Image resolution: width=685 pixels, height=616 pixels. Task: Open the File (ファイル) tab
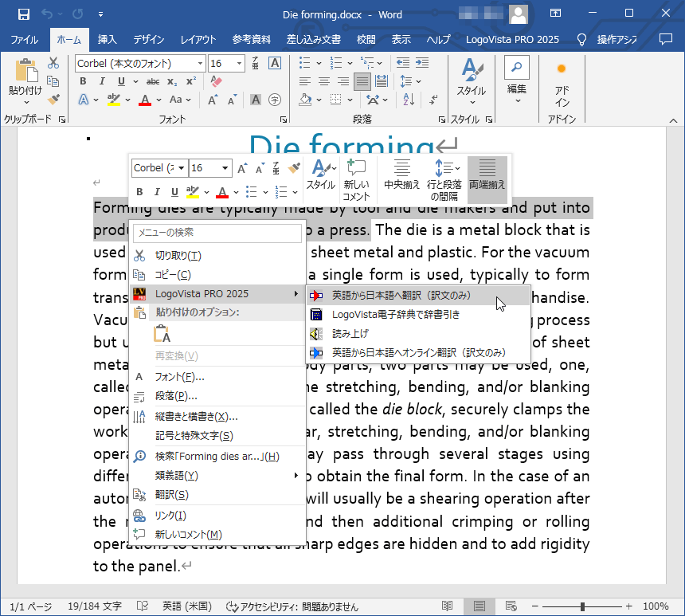click(x=25, y=40)
